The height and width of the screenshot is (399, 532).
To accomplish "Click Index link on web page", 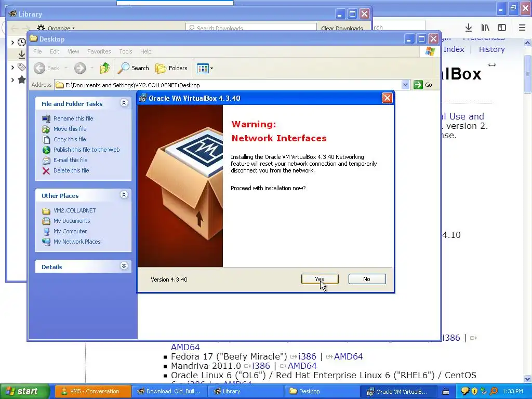I will [454, 49].
